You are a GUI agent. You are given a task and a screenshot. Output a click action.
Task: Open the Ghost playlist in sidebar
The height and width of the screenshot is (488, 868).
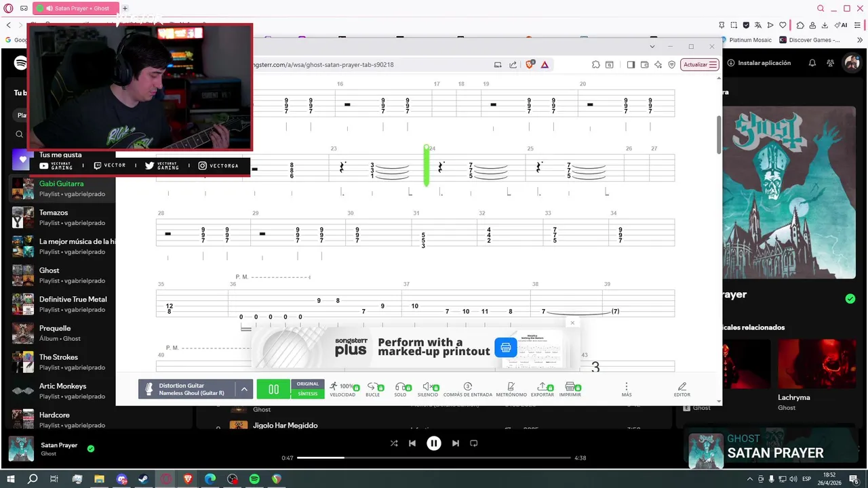click(x=62, y=275)
